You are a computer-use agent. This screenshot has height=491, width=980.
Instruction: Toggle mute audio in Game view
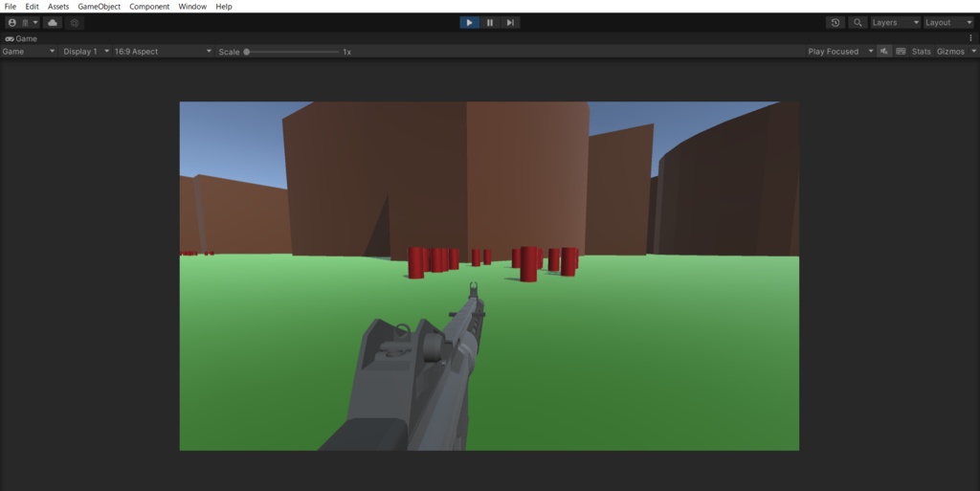click(x=883, y=52)
